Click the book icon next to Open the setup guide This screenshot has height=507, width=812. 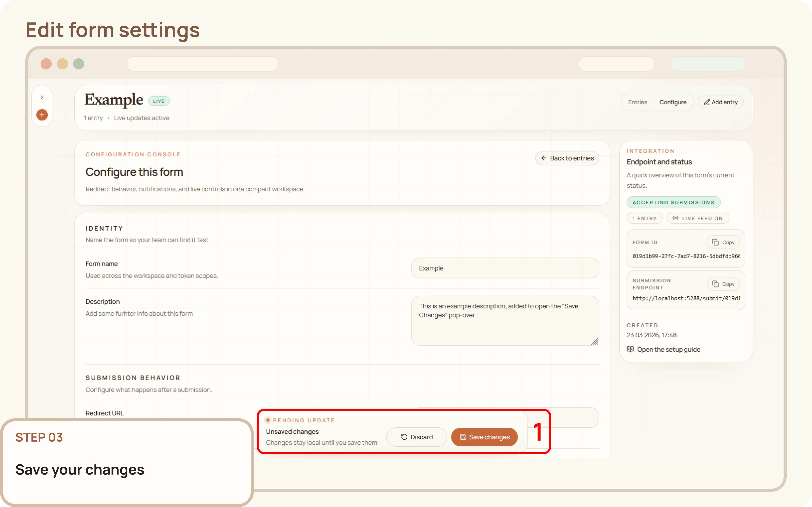tap(630, 349)
